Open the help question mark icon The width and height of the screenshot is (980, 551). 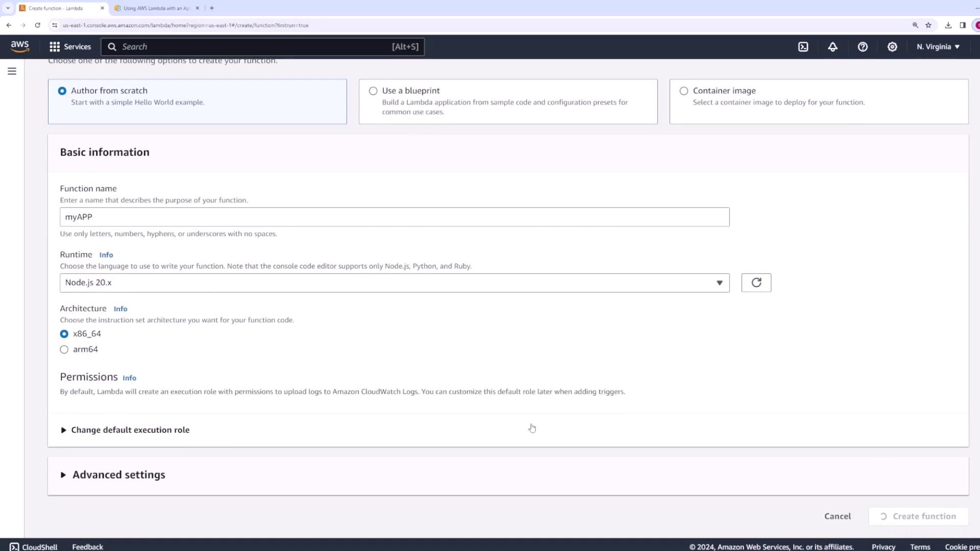coord(863,46)
